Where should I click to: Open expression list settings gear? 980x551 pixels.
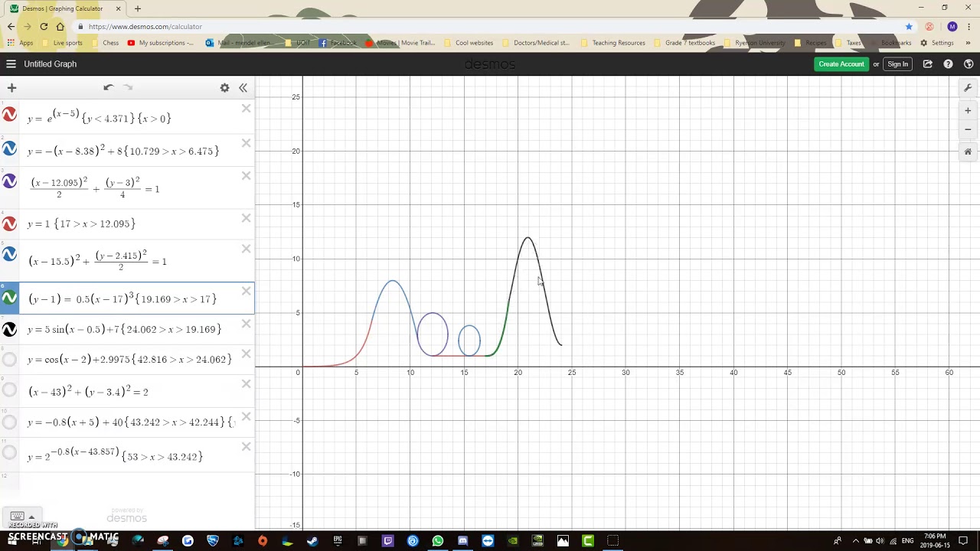click(x=224, y=88)
